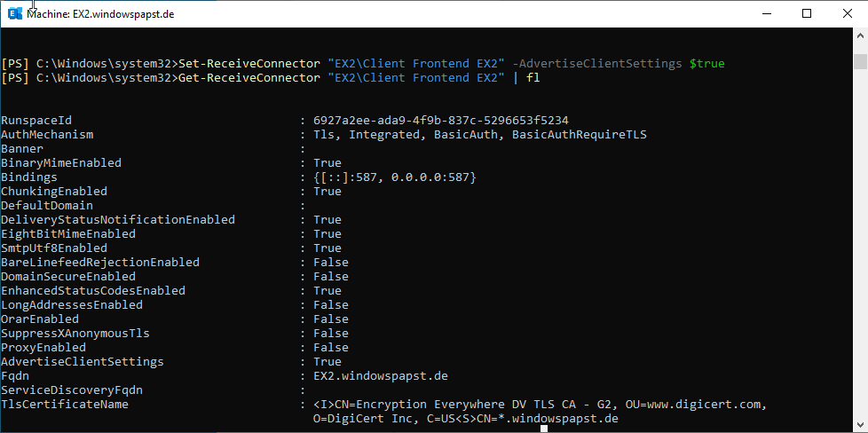Click the Set-ReceiveConnector command text
The image size is (868, 433).
pyautogui.click(x=249, y=64)
